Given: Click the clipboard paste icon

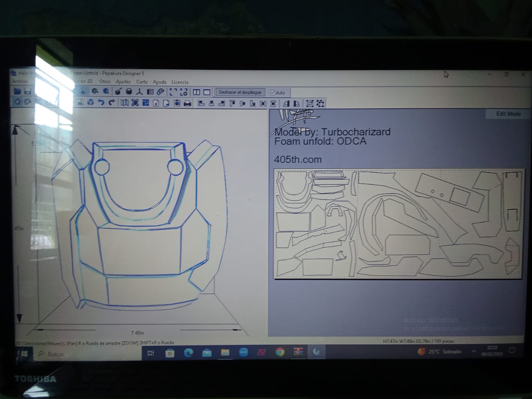Looking at the screenshot, I should coord(177,103).
